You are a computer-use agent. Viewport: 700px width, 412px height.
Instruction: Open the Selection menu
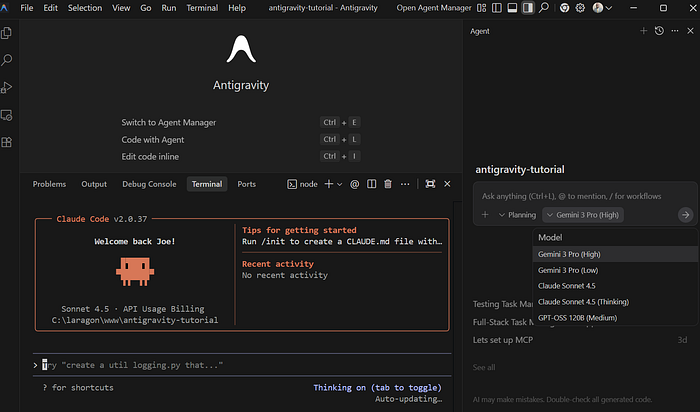85,8
